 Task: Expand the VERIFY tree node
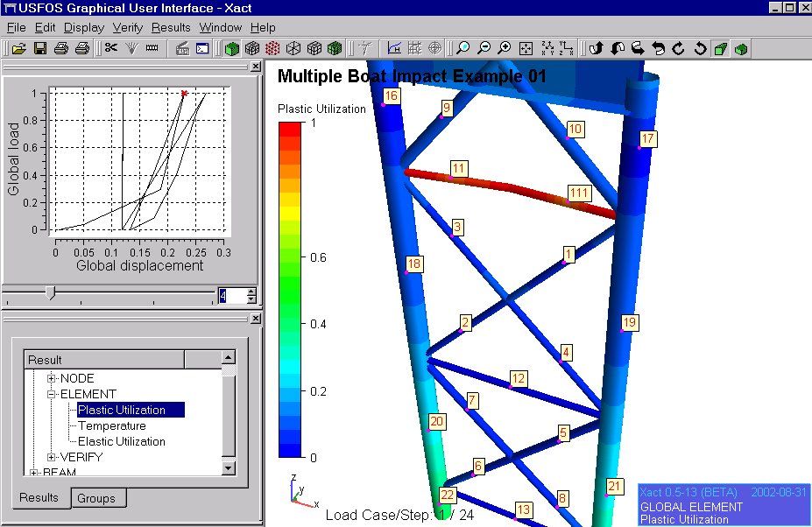coord(52,457)
